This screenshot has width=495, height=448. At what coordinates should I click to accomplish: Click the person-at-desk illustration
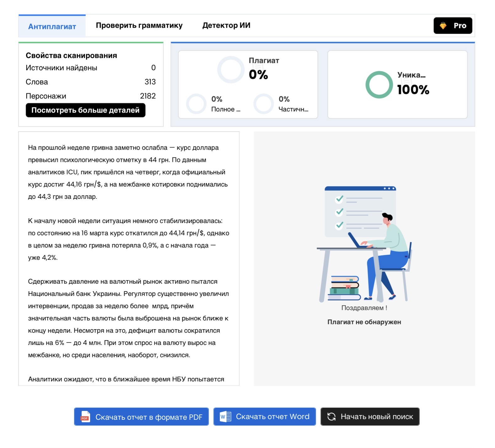pyautogui.click(x=364, y=244)
